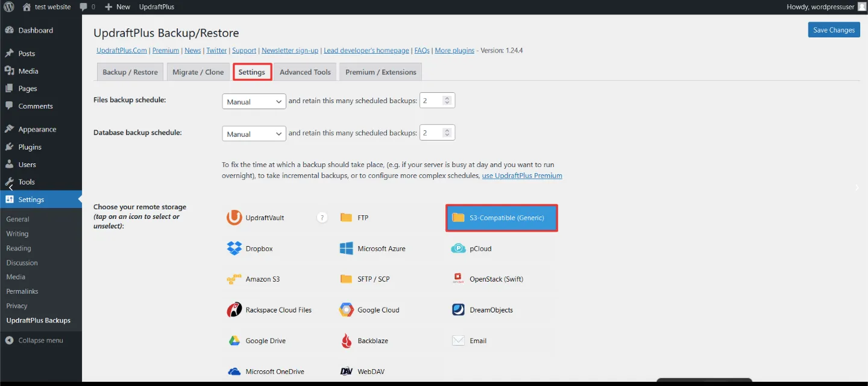
Task: Click the Appearance paintbrush icon
Action: [10, 129]
